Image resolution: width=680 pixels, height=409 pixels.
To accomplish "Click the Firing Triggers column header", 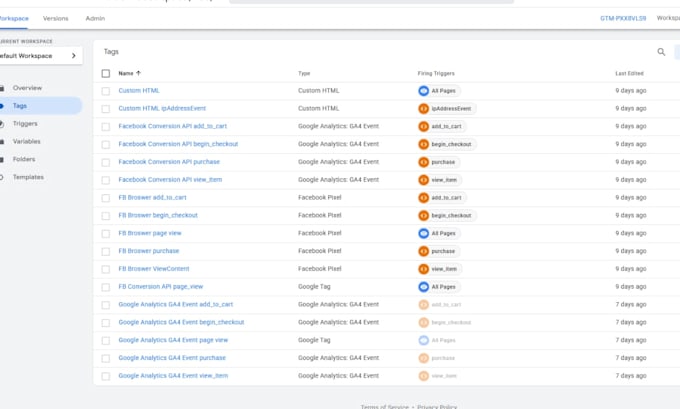I will tap(436, 73).
